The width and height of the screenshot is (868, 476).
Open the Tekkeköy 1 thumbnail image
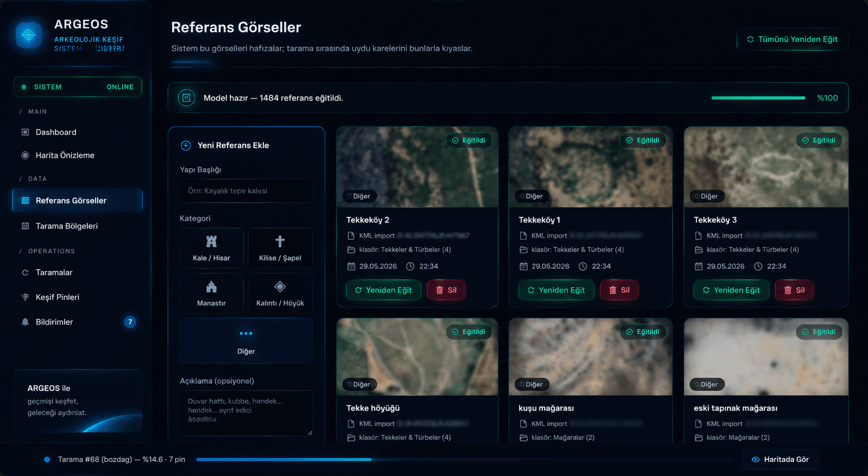click(x=590, y=167)
